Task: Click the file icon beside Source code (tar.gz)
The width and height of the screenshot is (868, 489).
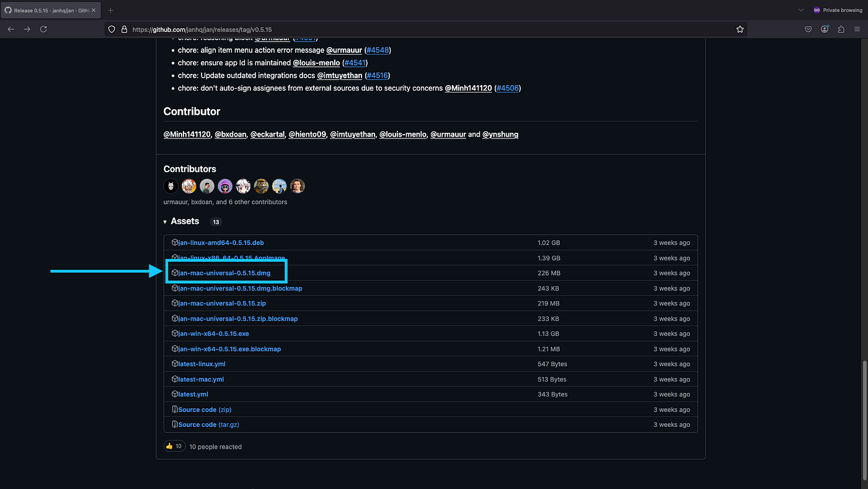Action: click(x=175, y=424)
